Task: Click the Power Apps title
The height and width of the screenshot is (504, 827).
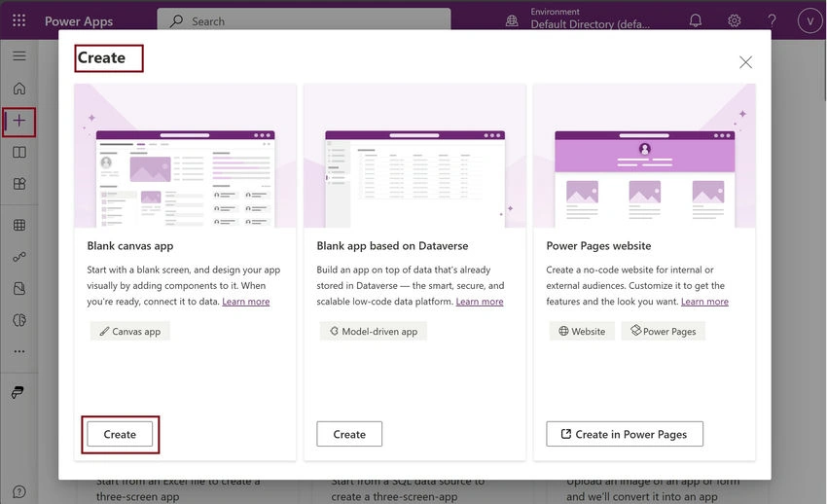Action: point(79,21)
